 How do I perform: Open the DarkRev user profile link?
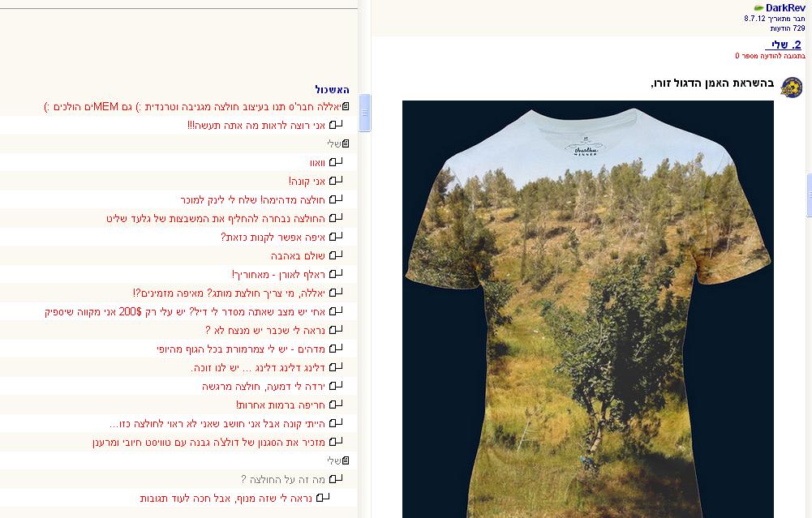coord(785,8)
